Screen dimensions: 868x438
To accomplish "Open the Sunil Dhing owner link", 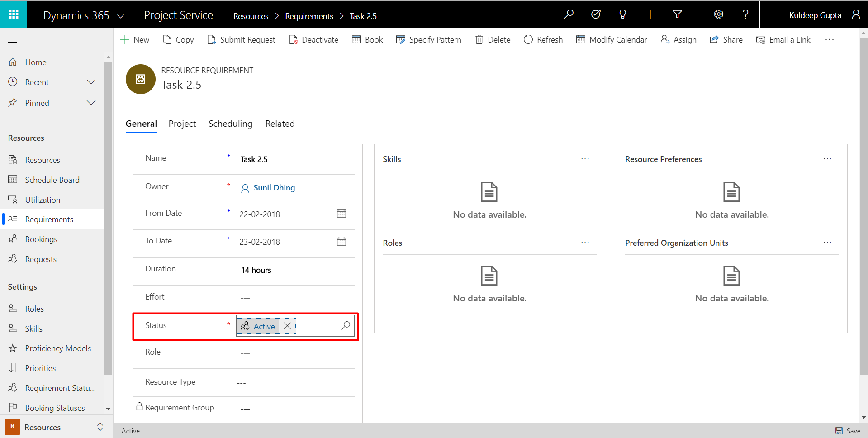I will 274,188.
